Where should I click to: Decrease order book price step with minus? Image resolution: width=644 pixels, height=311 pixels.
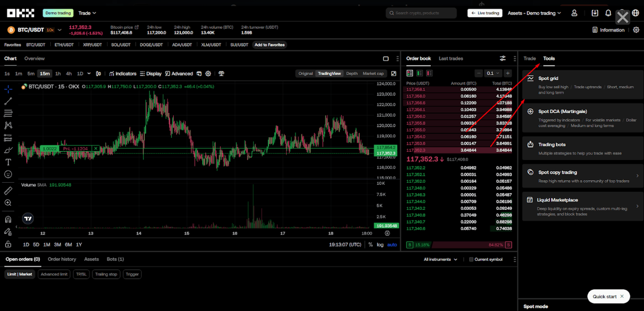pyautogui.click(x=479, y=73)
